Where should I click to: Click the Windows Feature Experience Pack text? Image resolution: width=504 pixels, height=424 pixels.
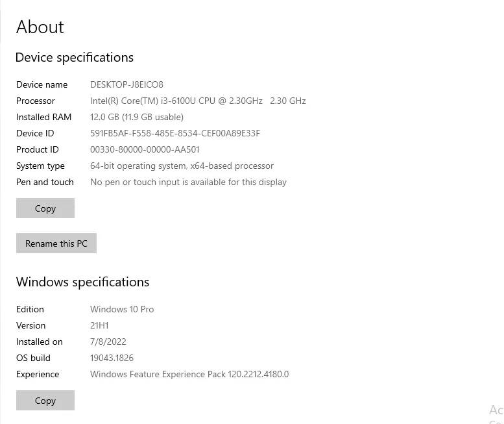point(189,374)
